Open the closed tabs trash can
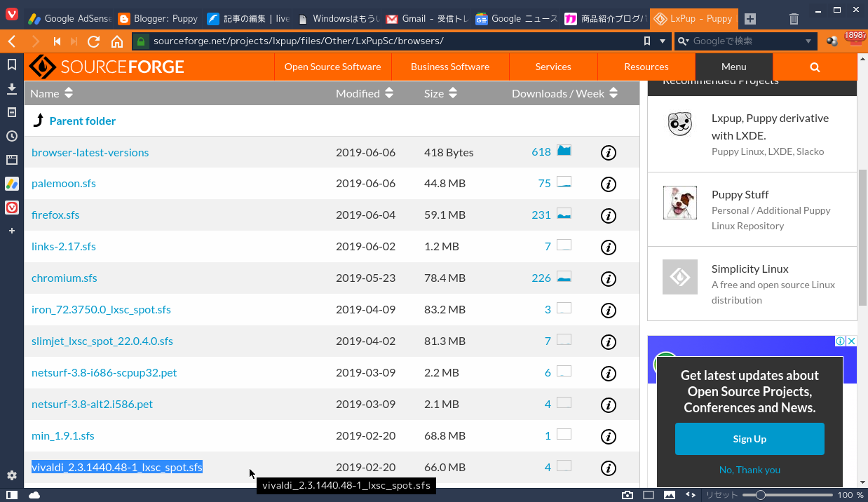The height and width of the screenshot is (502, 868). point(794,19)
